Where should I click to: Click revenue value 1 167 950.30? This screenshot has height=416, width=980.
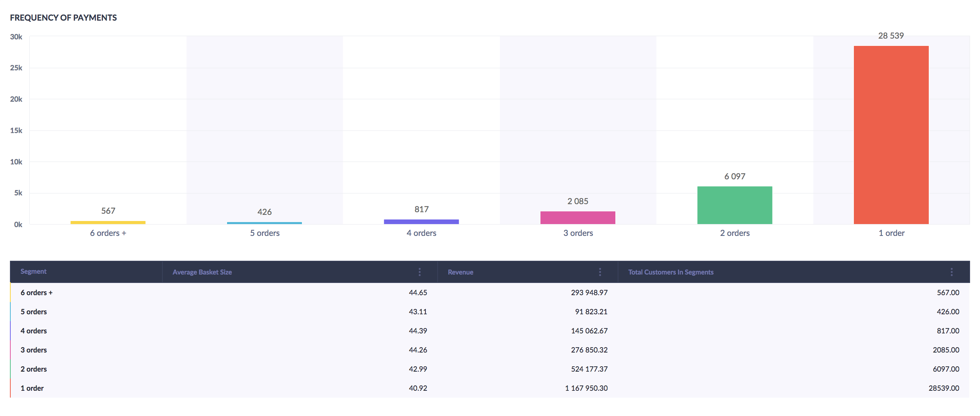click(586, 388)
